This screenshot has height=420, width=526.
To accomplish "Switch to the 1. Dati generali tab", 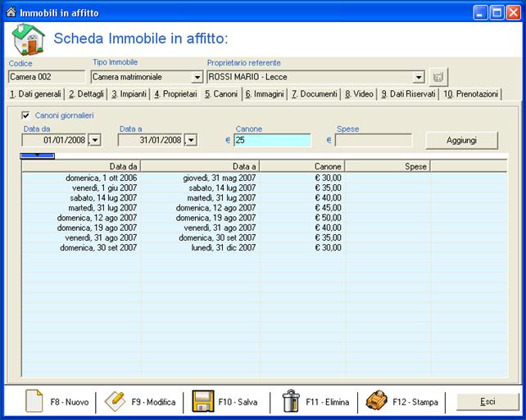I will tap(35, 94).
